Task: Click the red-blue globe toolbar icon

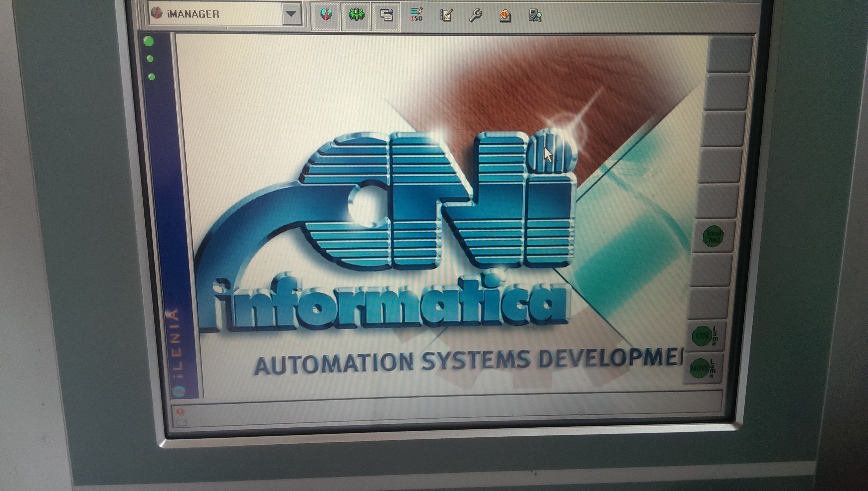Action: click(325, 15)
